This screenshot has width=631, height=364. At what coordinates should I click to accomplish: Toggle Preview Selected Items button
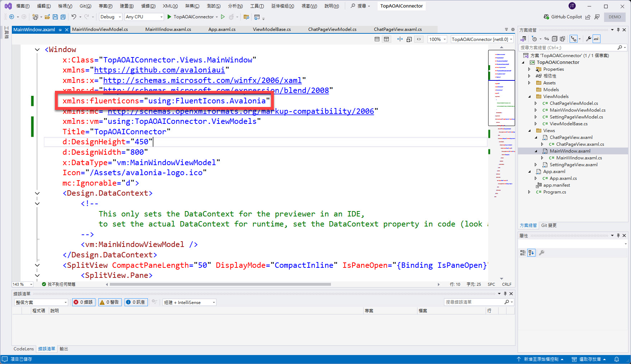point(597,39)
